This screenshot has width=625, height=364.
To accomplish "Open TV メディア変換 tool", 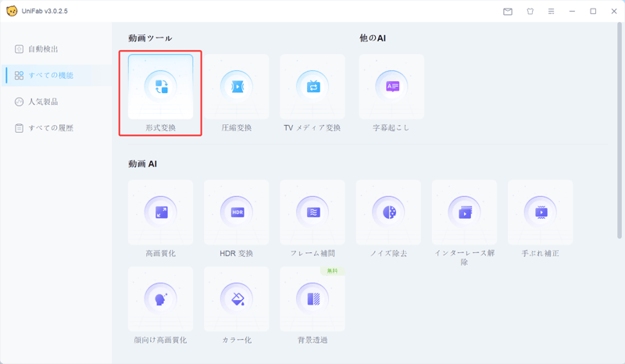I will (312, 93).
